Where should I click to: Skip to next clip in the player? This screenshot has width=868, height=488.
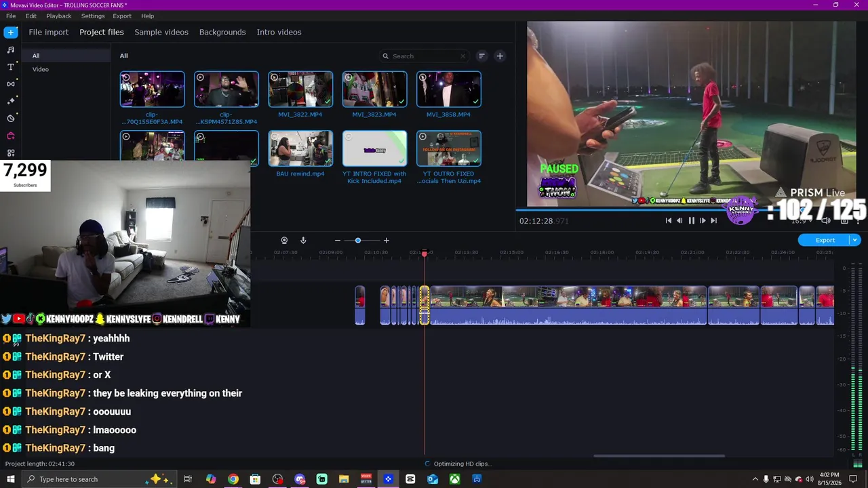coord(713,220)
